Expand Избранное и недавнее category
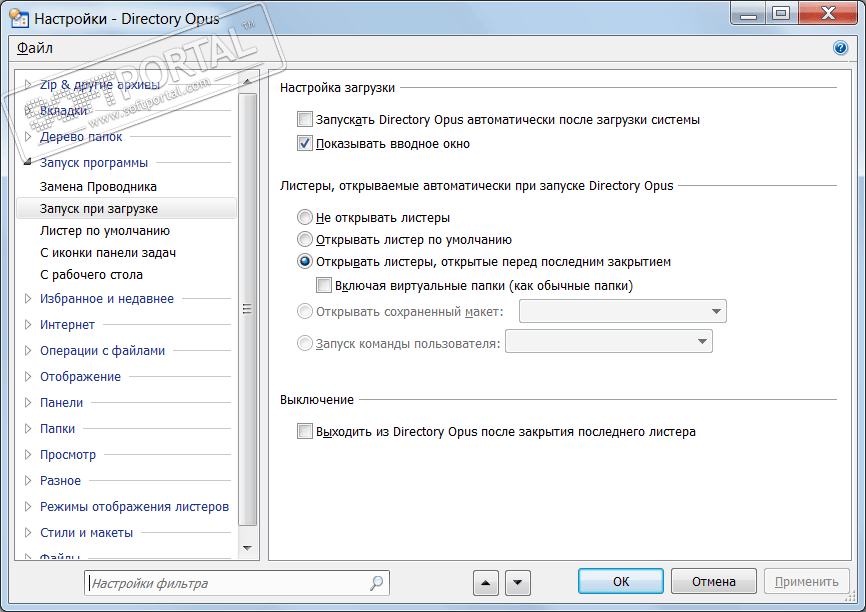The height and width of the screenshot is (612, 866). (x=28, y=299)
